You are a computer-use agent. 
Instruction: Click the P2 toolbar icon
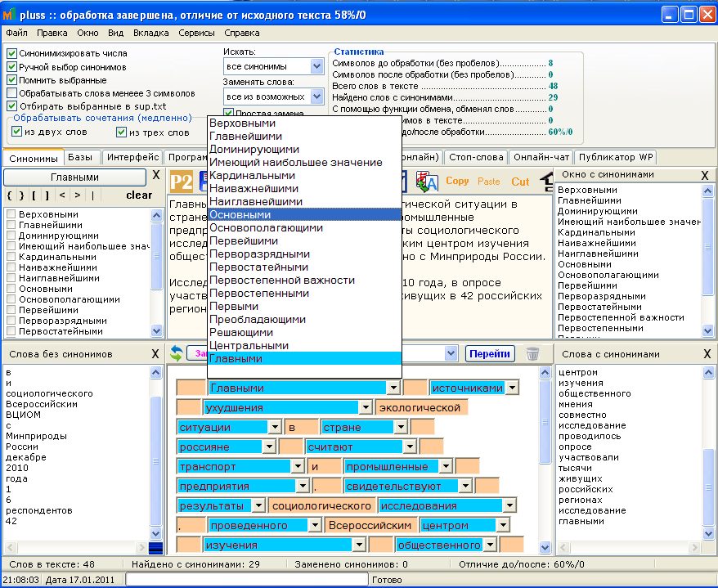tap(180, 182)
